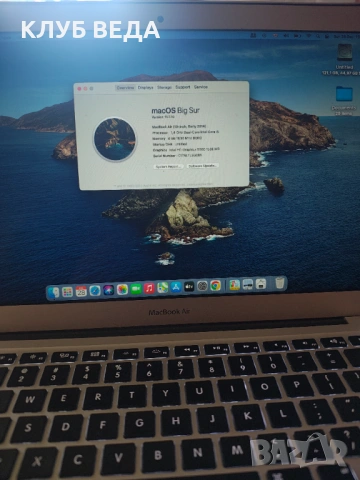This screenshot has height=480, width=360.
Task: Open the Support tab
Action: coord(183,87)
